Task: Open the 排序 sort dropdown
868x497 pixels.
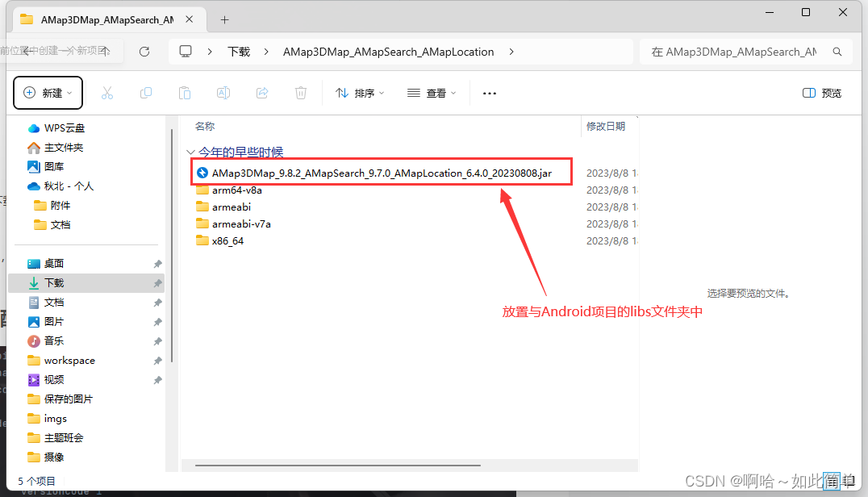Action: pyautogui.click(x=360, y=93)
